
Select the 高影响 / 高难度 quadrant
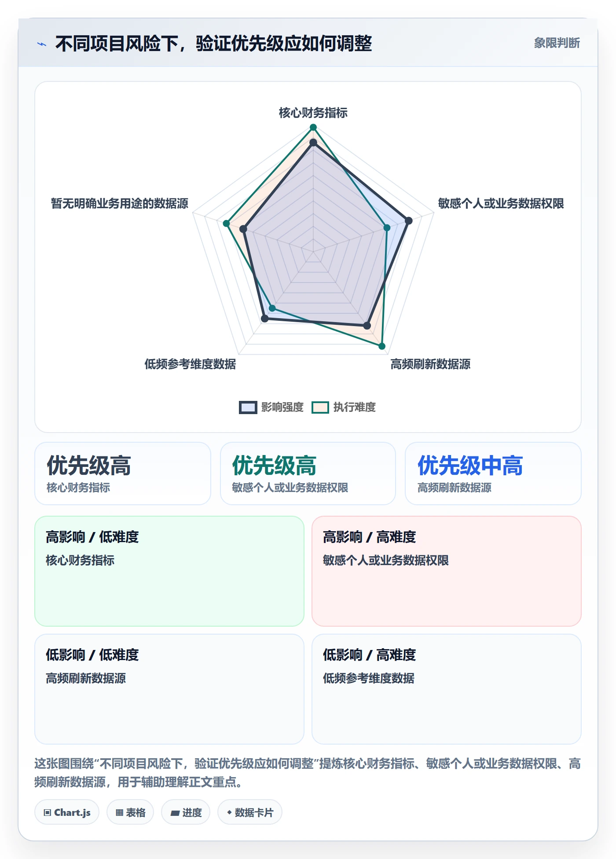(447, 571)
